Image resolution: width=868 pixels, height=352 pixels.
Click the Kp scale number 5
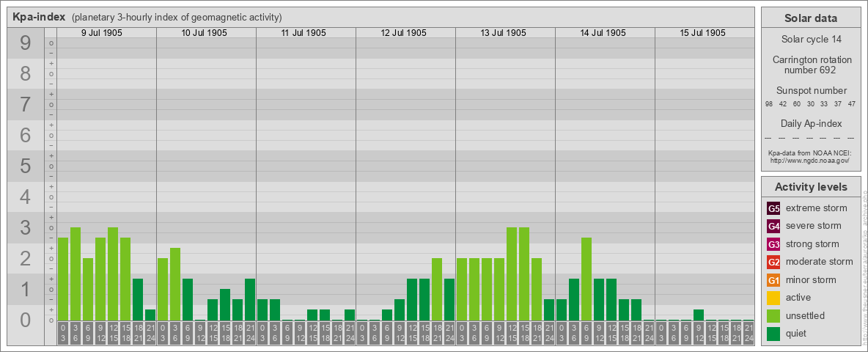pyautogui.click(x=25, y=166)
